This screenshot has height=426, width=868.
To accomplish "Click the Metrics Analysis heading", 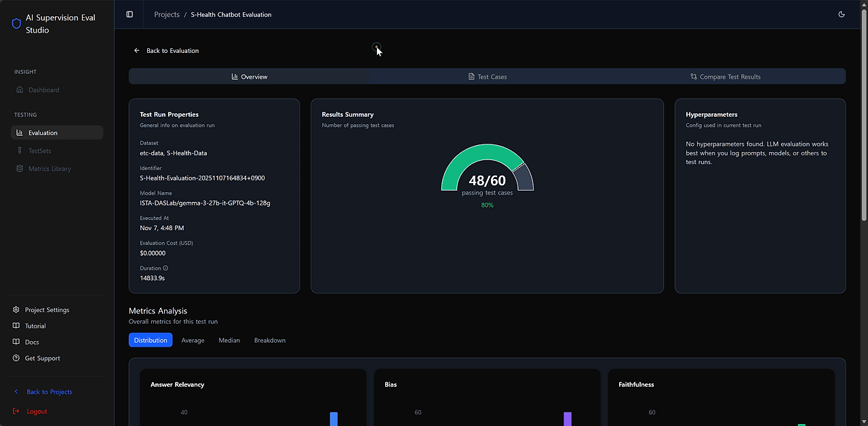I will 158,311.
